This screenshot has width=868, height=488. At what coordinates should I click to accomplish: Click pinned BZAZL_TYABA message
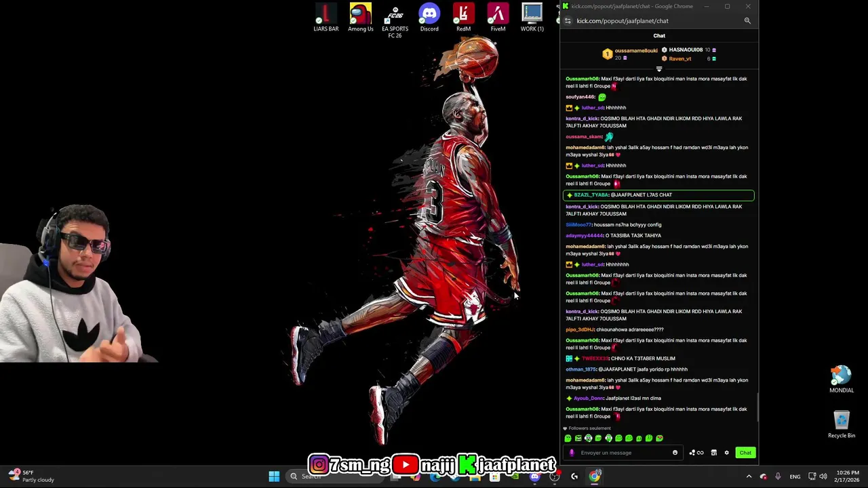click(658, 195)
